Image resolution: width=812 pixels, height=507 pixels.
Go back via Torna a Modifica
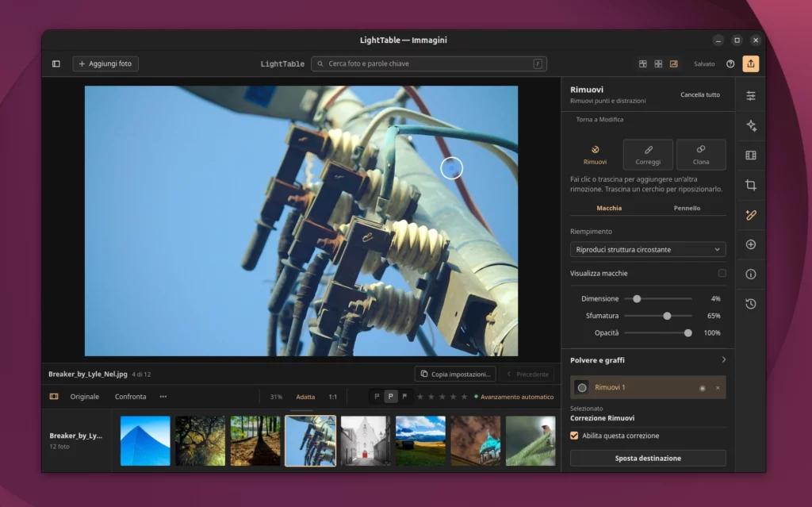(599, 120)
